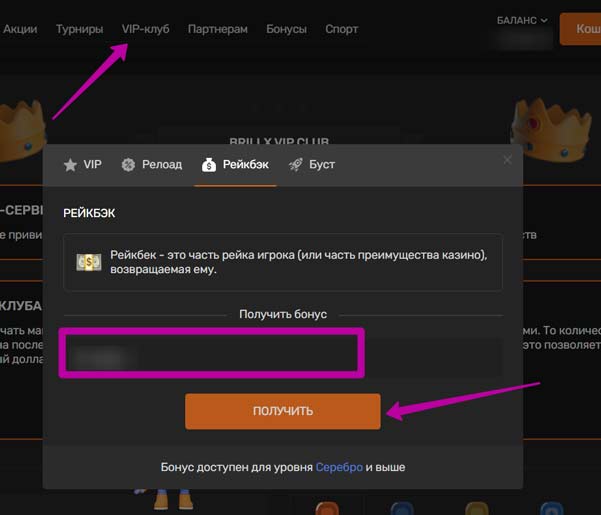Click the rocket icon for Буст
Image resolution: width=601 pixels, height=515 pixels.
point(296,165)
